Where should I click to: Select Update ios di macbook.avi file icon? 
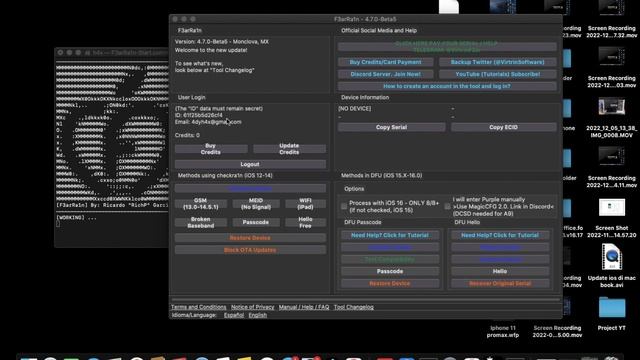point(611,257)
